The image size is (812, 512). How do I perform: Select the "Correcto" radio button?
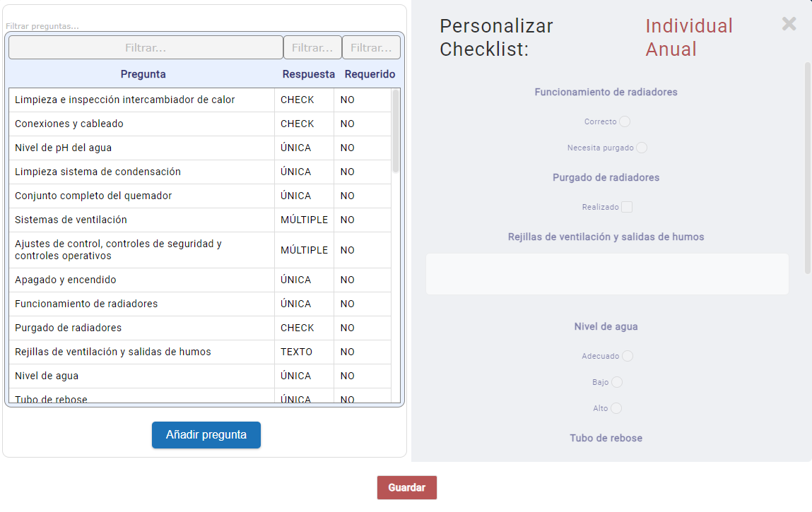click(x=625, y=121)
